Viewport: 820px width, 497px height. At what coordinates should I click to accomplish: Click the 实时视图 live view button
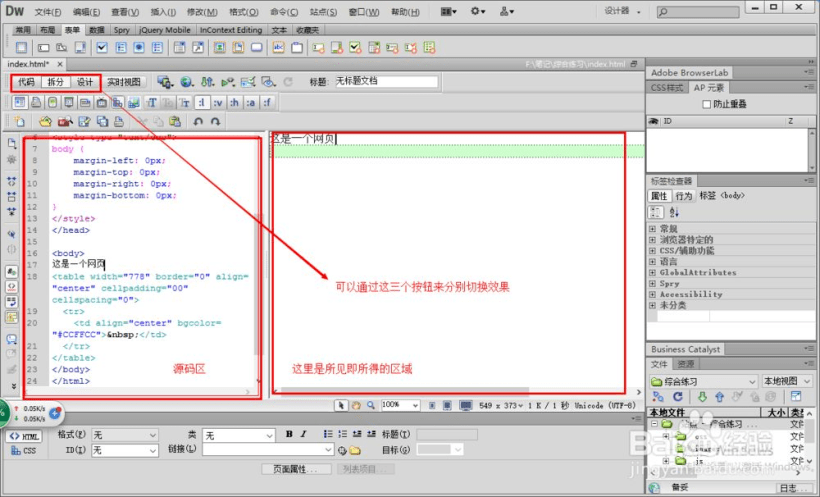pyautogui.click(x=124, y=82)
